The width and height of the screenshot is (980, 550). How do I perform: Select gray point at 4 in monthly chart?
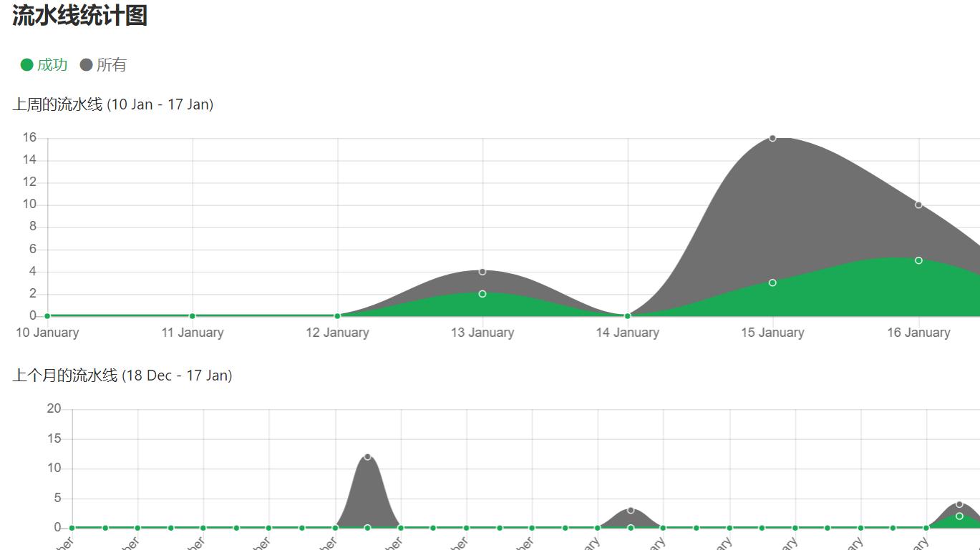click(959, 504)
